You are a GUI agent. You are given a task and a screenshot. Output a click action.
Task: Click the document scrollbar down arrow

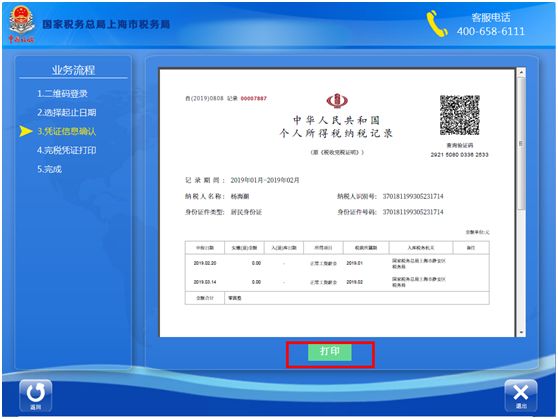(x=521, y=332)
